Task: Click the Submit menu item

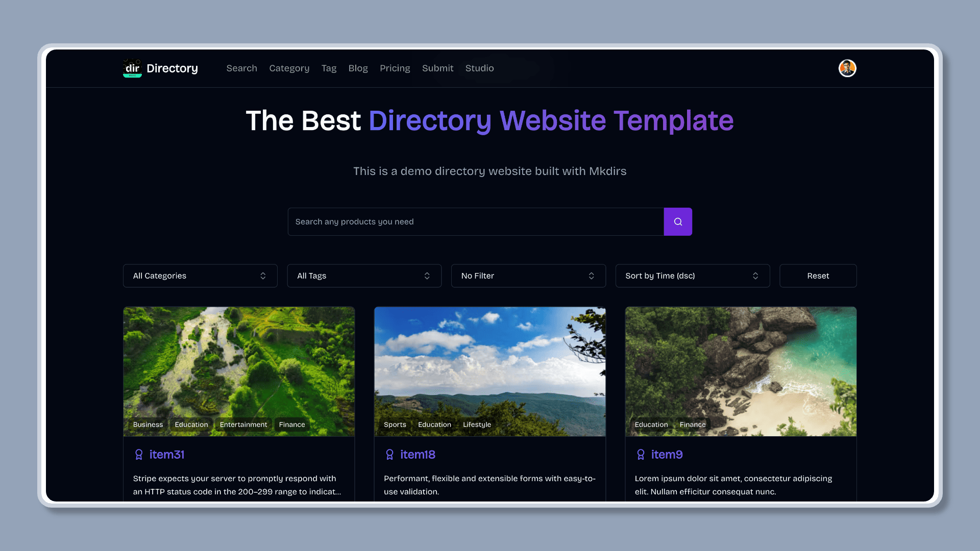Action: coord(437,68)
